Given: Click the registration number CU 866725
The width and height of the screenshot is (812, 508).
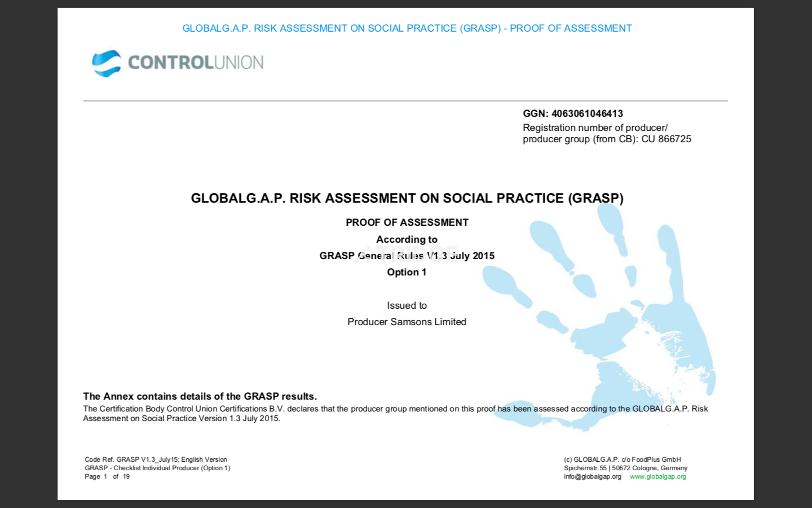Looking at the screenshot, I should pos(666,139).
